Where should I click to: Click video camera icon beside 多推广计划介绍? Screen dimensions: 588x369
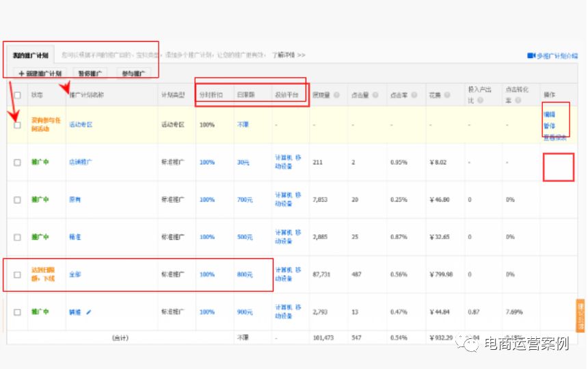[531, 55]
